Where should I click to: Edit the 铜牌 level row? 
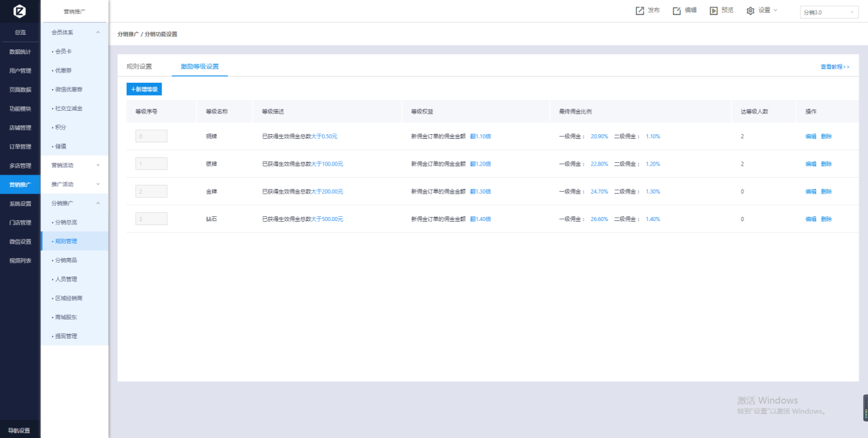811,136
